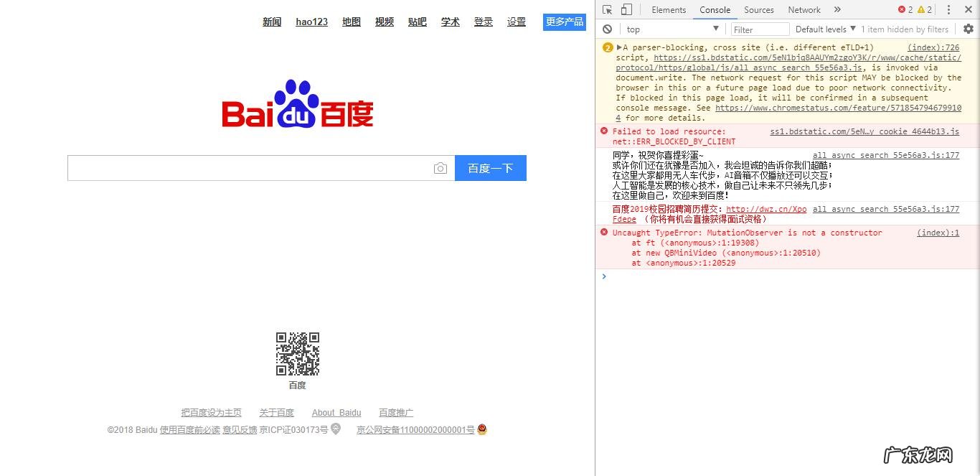Click the warnings counter badge
The image size is (980, 476).
click(x=924, y=9)
